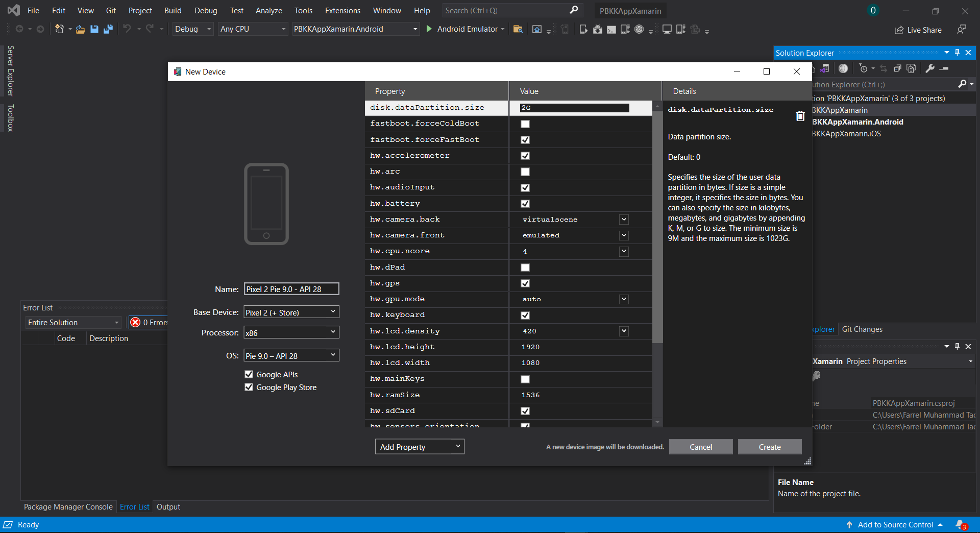
Task: Click the New Project toolbar icon
Action: (59, 29)
